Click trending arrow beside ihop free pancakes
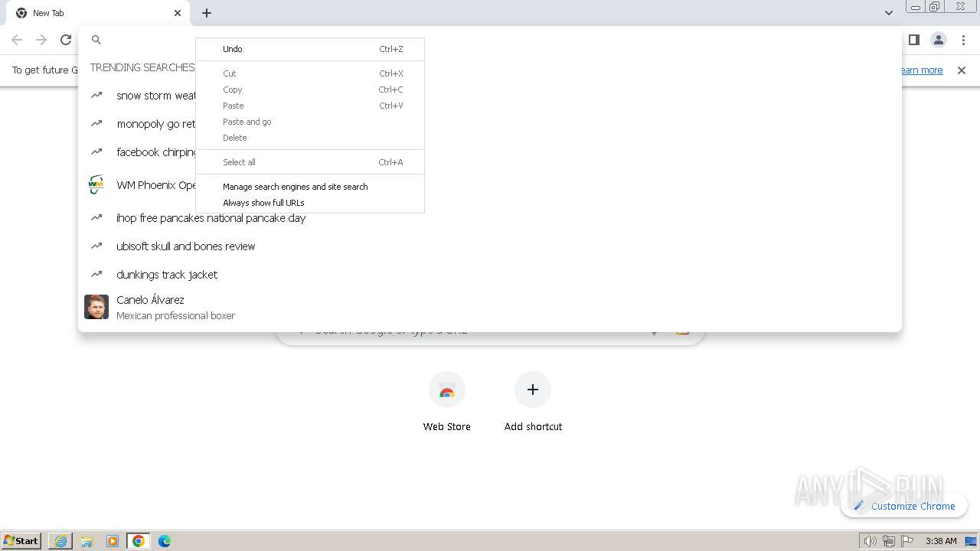 pyautogui.click(x=96, y=217)
